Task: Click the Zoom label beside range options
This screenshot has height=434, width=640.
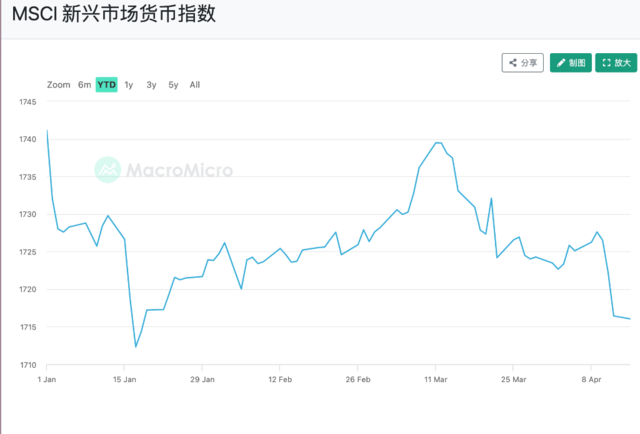Action: click(58, 85)
